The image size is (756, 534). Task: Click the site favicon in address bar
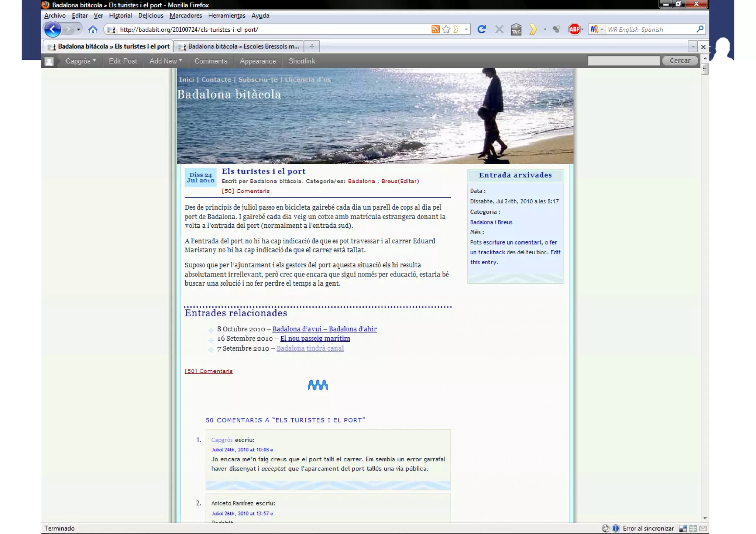(111, 30)
